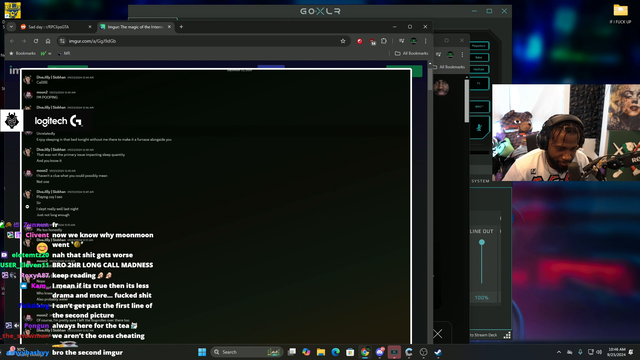Open the notifications bell
640x360 pixels.
(x=631, y=352)
